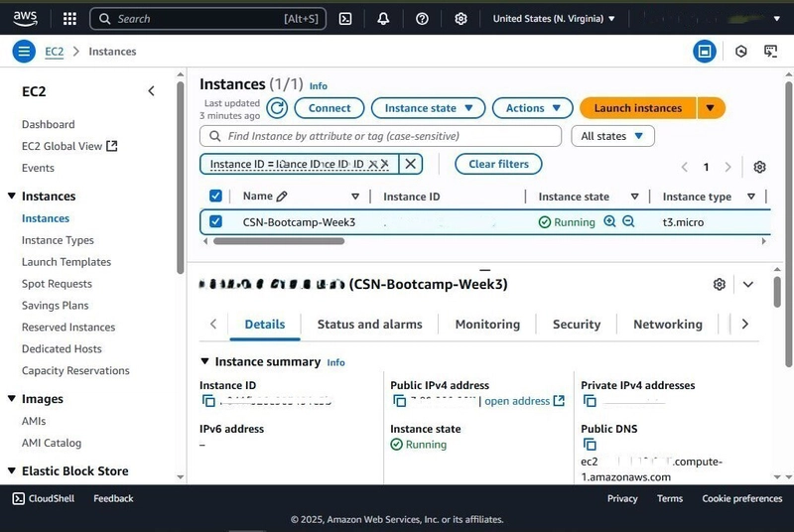
Task: Switch to the Details tab
Action: (x=265, y=325)
